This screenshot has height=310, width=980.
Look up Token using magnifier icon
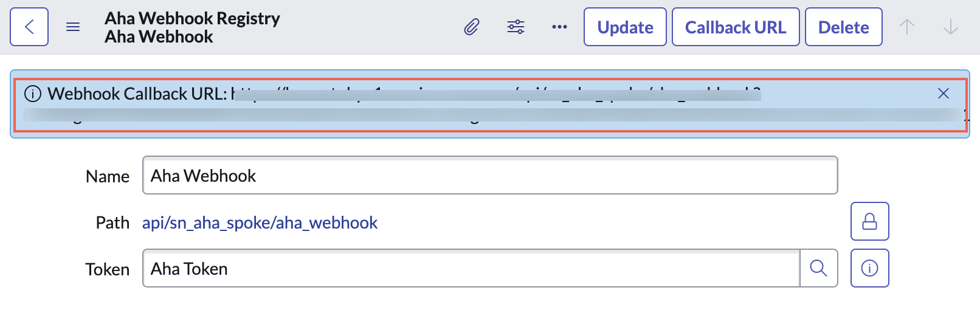(819, 268)
